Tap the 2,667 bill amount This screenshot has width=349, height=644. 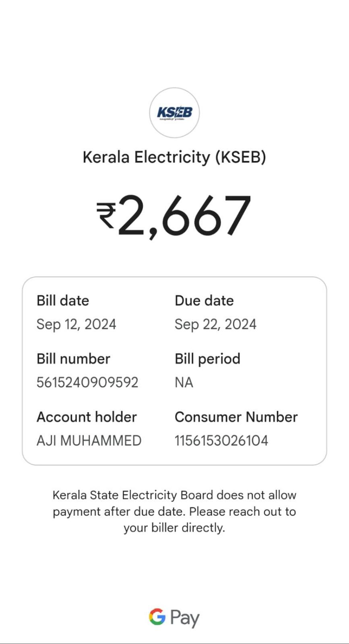coord(184,215)
